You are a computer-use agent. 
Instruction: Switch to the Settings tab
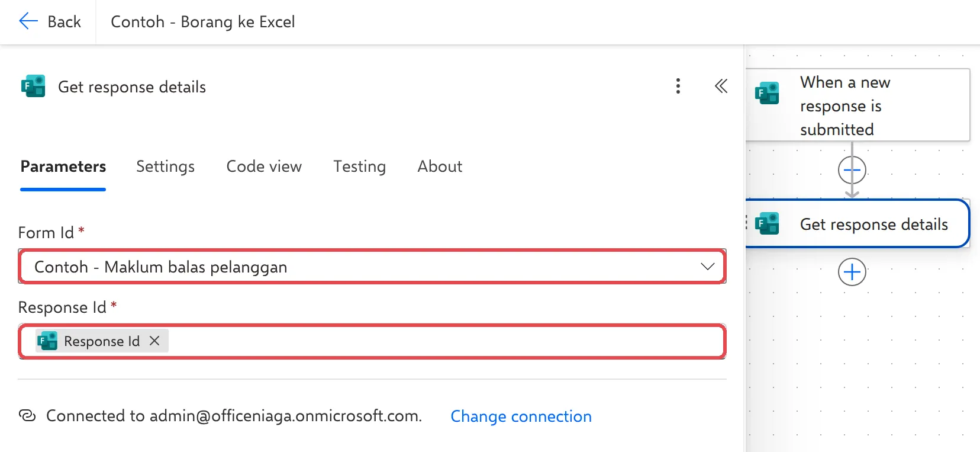(x=165, y=166)
